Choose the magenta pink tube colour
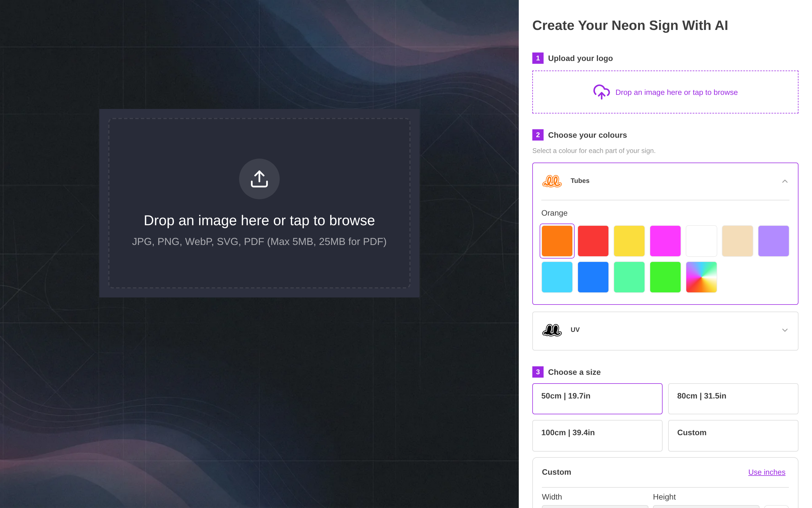Image resolution: width=812 pixels, height=508 pixels. click(665, 241)
